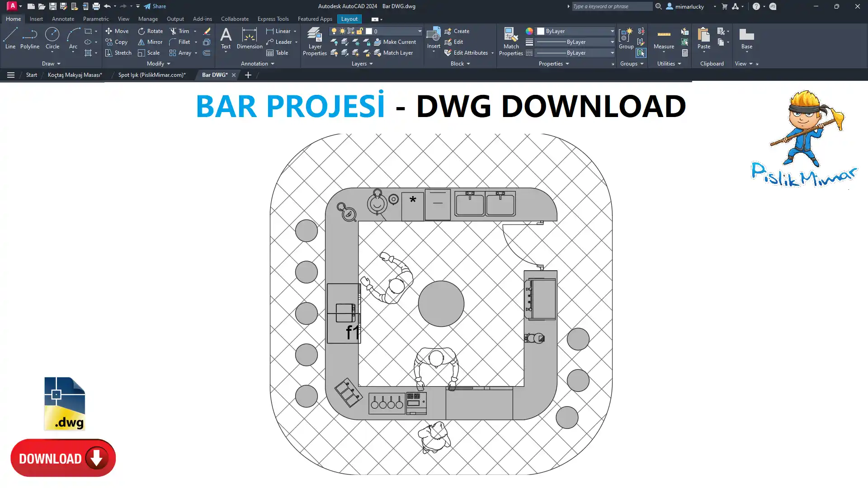
Task: Toggle layer freeze sun icon
Action: coord(342,31)
